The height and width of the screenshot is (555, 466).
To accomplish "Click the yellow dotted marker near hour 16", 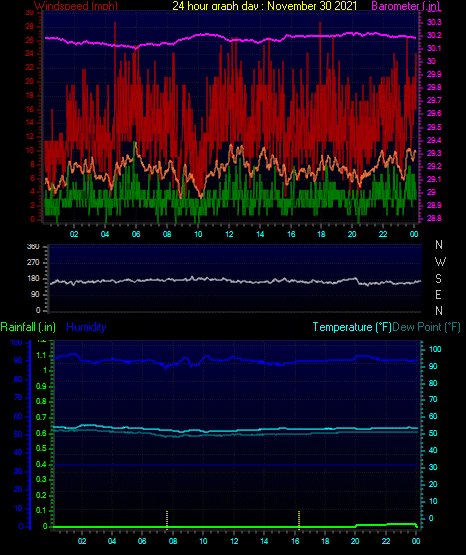I will point(299,520).
